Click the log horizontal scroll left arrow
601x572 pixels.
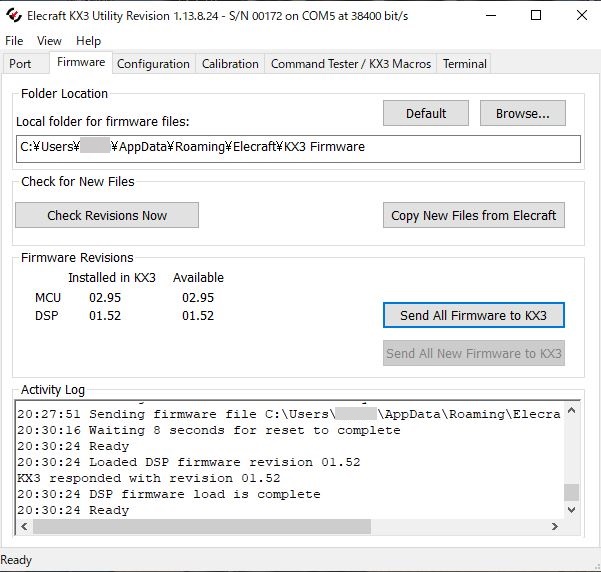(24, 526)
